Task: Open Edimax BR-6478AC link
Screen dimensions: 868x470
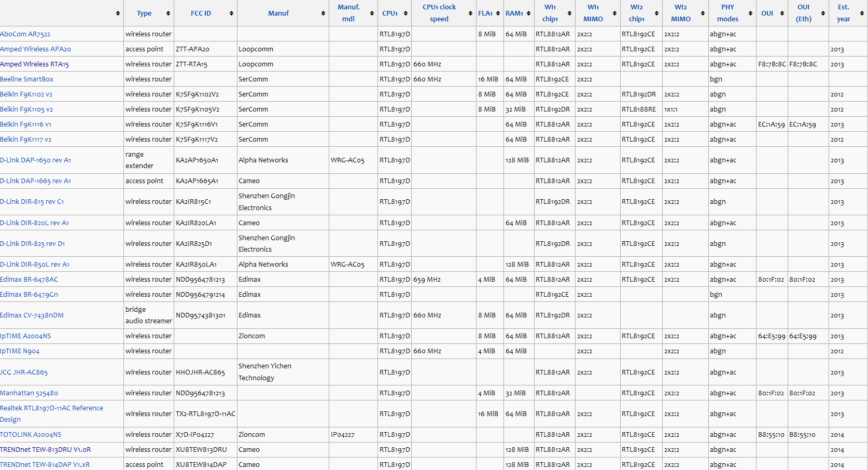Action: click(29, 280)
